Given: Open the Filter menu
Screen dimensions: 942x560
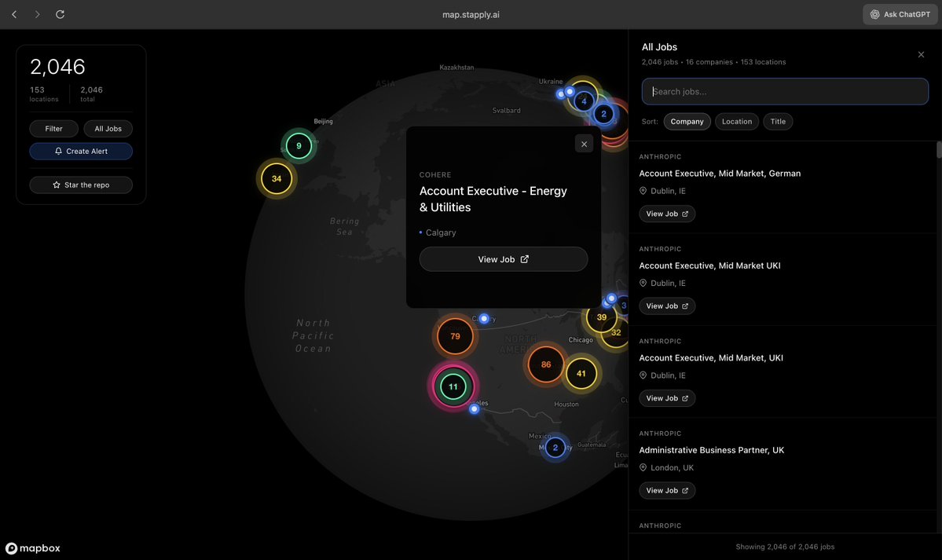Looking at the screenshot, I should point(53,128).
